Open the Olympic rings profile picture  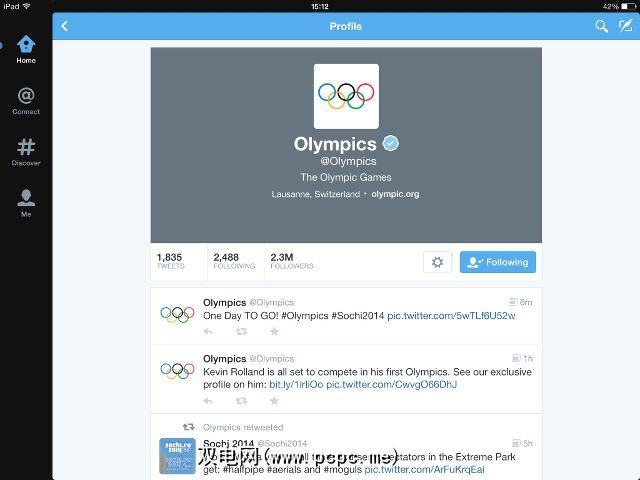click(x=346, y=96)
